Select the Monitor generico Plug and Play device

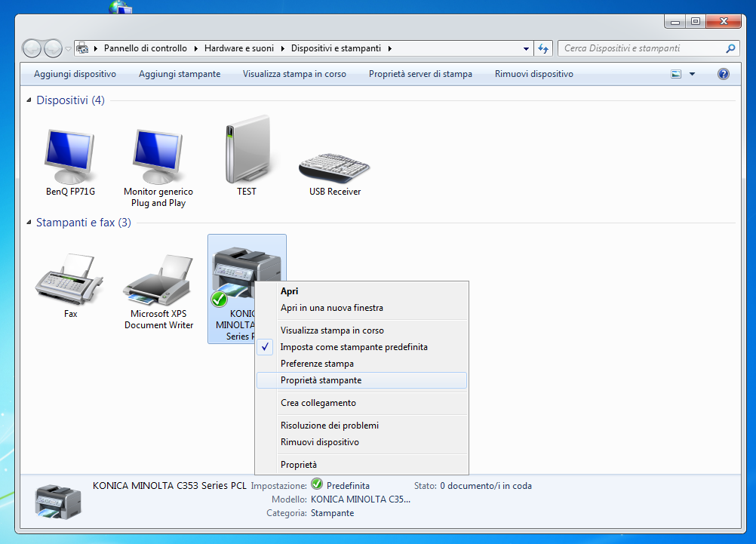coord(158,157)
